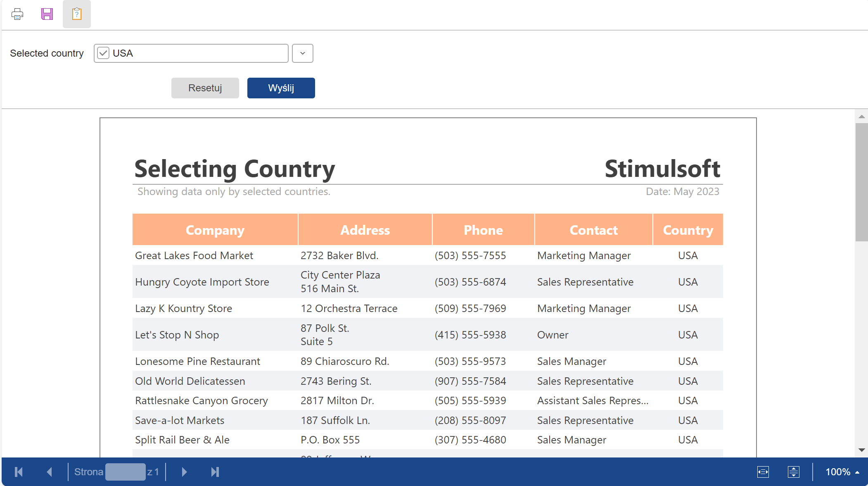Image resolution: width=868 pixels, height=486 pixels.
Task: Go to the next page
Action: click(x=184, y=472)
